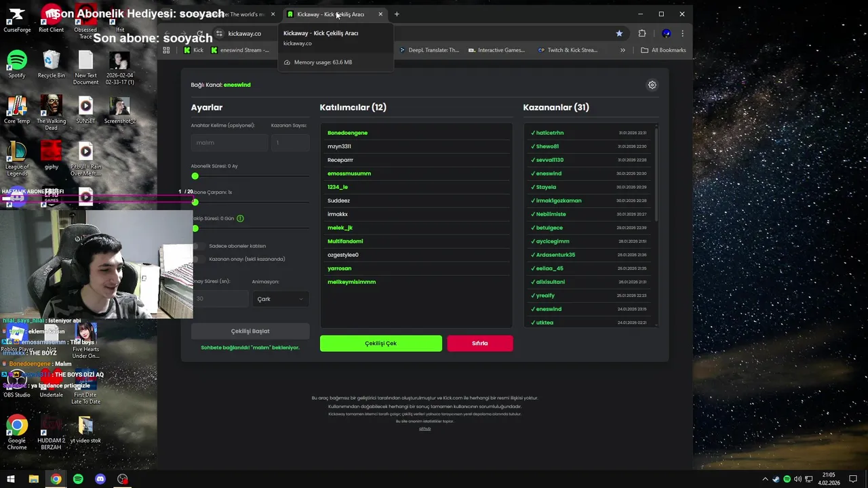Select the Core Temp desktop icon
868x488 pixels.
click(17, 110)
